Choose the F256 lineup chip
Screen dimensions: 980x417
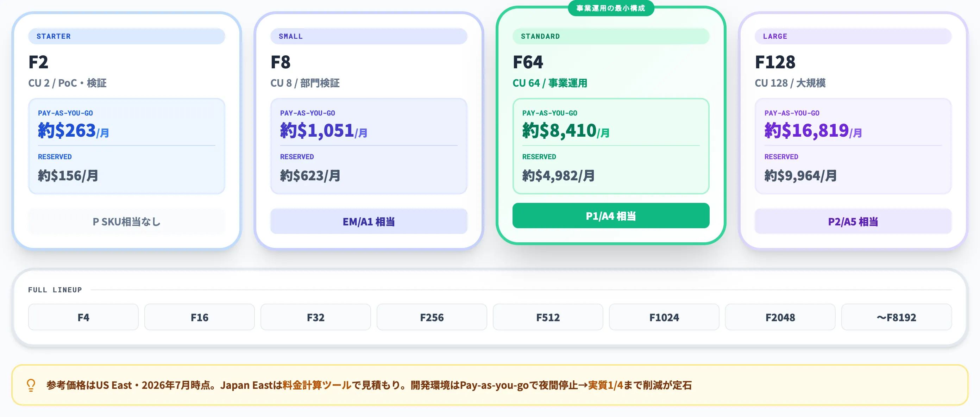(432, 317)
